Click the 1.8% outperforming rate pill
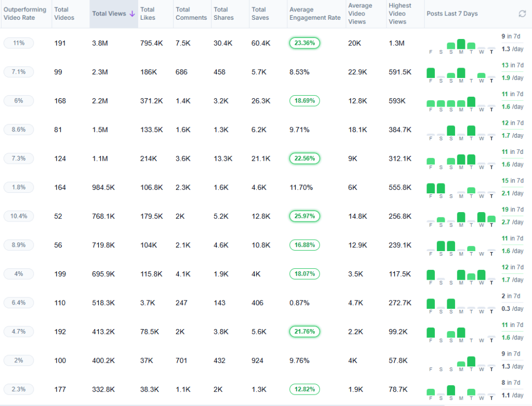 19,187
